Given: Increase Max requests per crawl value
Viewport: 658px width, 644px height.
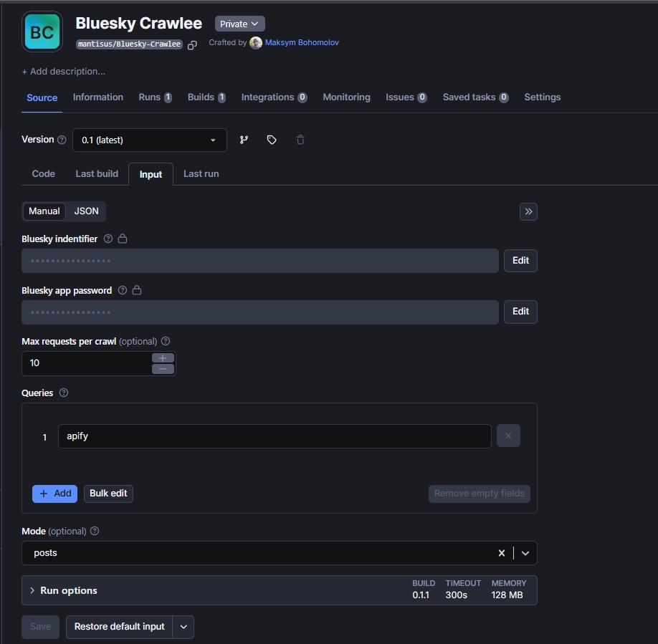Looking at the screenshot, I should (x=163, y=358).
